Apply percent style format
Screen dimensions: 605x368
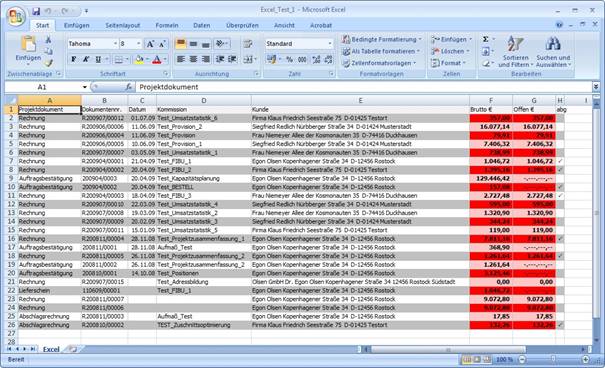(x=289, y=59)
